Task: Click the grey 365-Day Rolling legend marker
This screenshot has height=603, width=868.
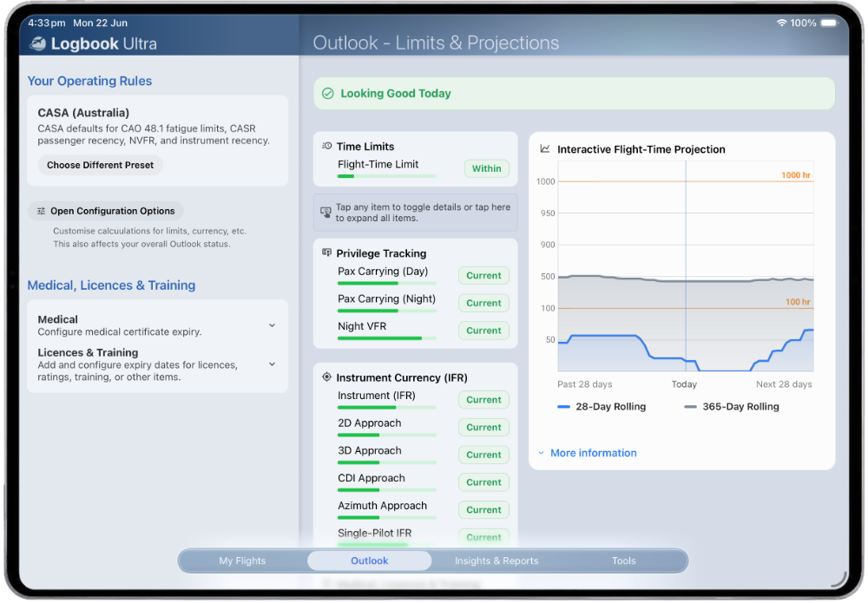Action: click(x=691, y=407)
